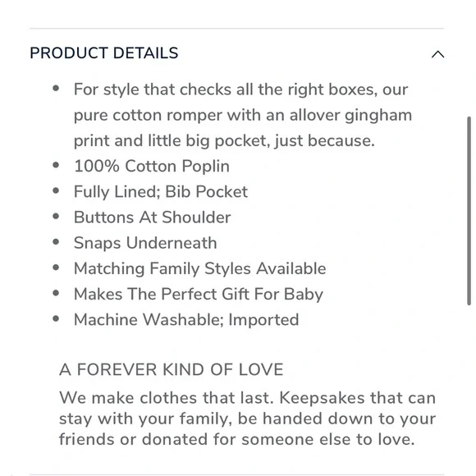Click 'Buttons At Shoulder' list item
Viewport: 476px width, 476px height.
pyautogui.click(x=152, y=217)
